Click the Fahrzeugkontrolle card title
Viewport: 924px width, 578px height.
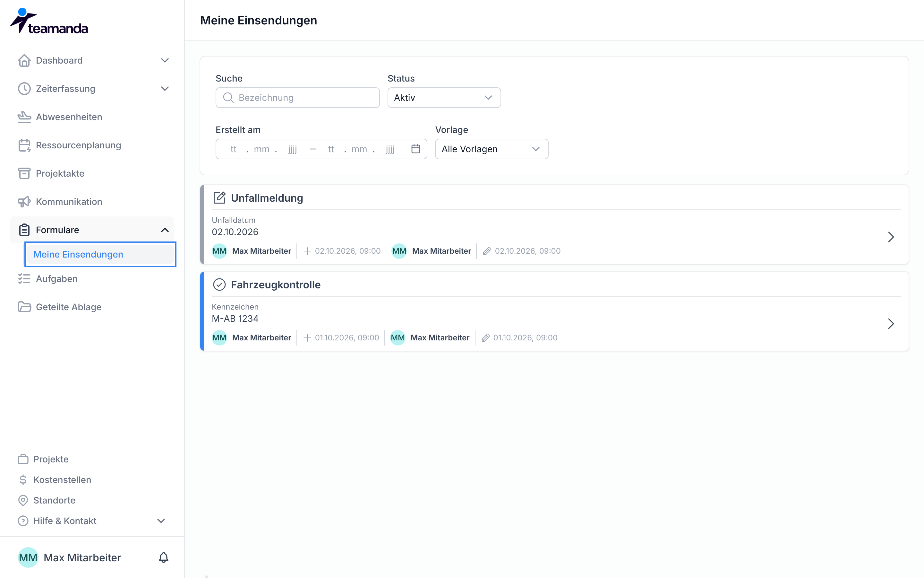coord(276,285)
